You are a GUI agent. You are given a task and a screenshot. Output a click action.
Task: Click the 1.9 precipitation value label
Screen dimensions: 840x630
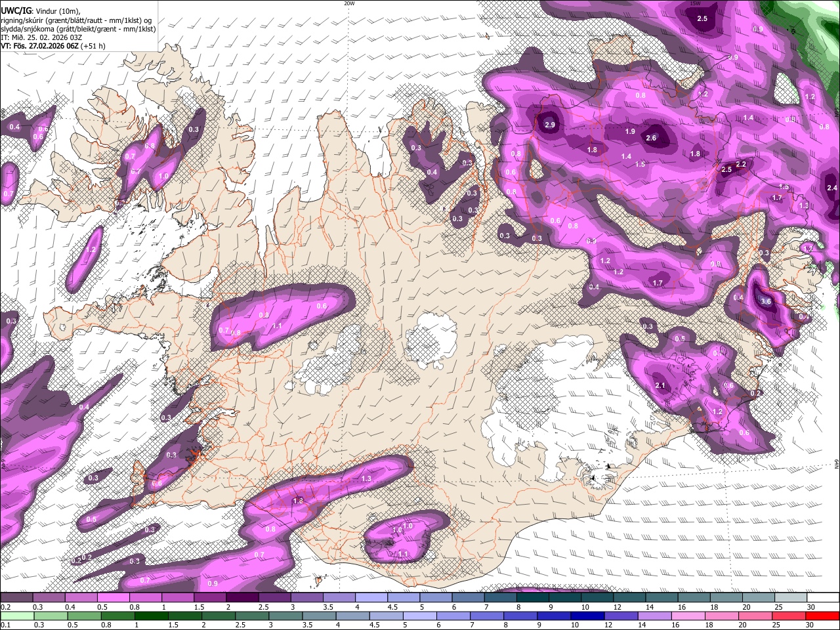(630, 132)
